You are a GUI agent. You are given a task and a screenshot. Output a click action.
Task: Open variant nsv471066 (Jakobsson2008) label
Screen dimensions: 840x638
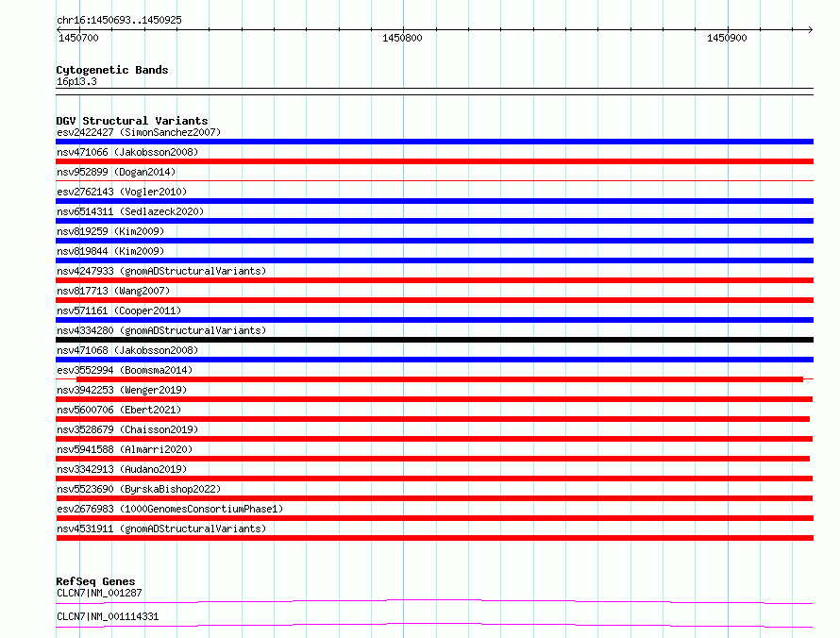point(127,152)
